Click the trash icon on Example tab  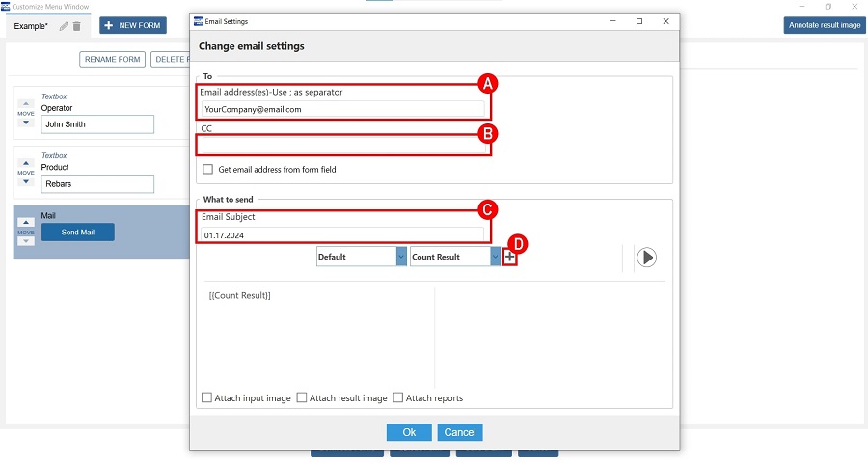pos(77,26)
